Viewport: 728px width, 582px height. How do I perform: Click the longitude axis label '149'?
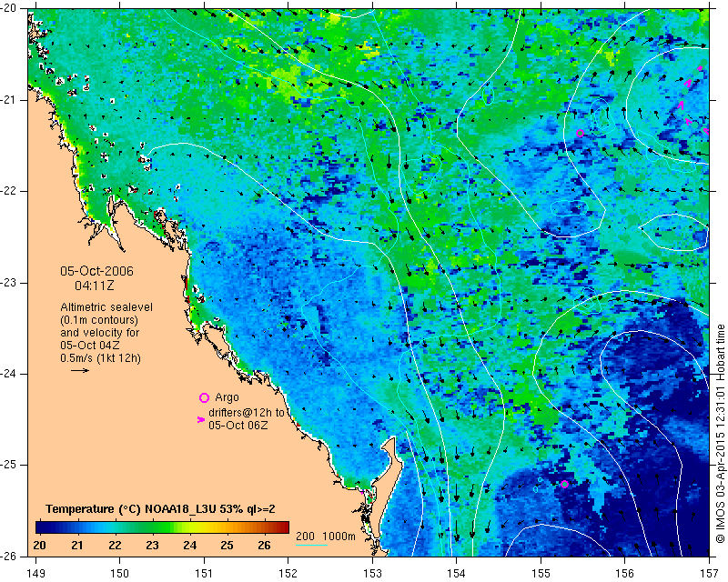(35, 573)
